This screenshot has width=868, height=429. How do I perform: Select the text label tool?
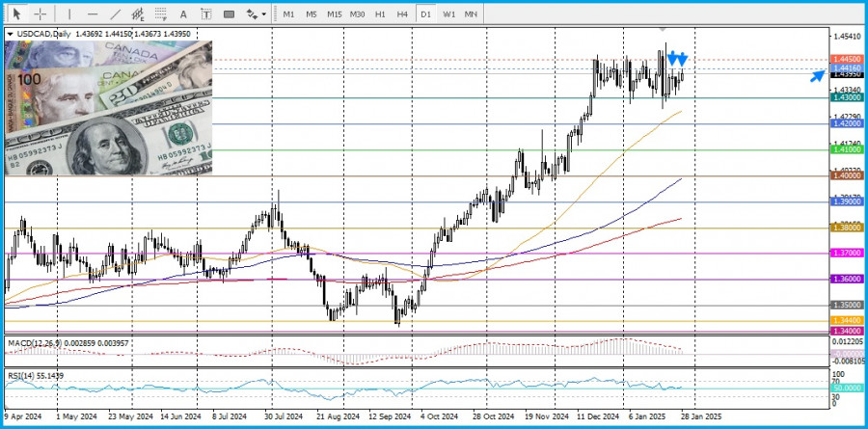[205, 14]
